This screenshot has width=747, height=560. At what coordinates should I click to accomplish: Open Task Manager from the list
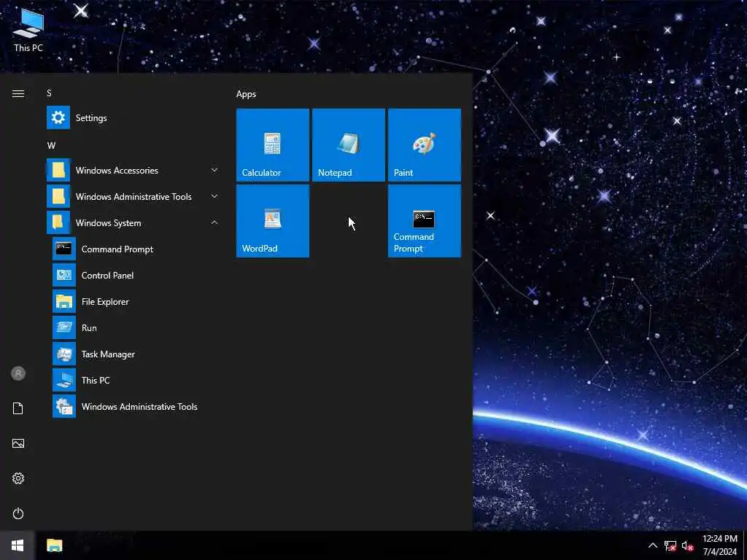pyautogui.click(x=136, y=354)
